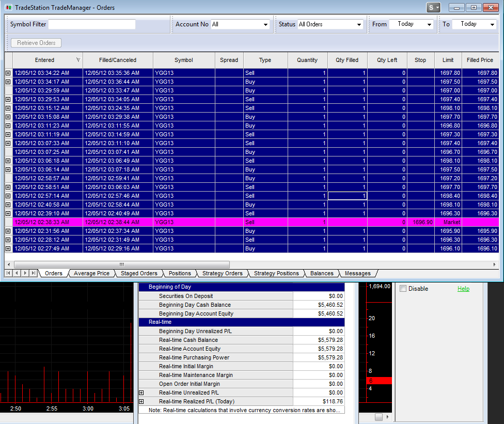The width and height of the screenshot is (504, 424).
Task: Expand the order entered 03:34:22 AM
Action: pyautogui.click(x=8, y=73)
